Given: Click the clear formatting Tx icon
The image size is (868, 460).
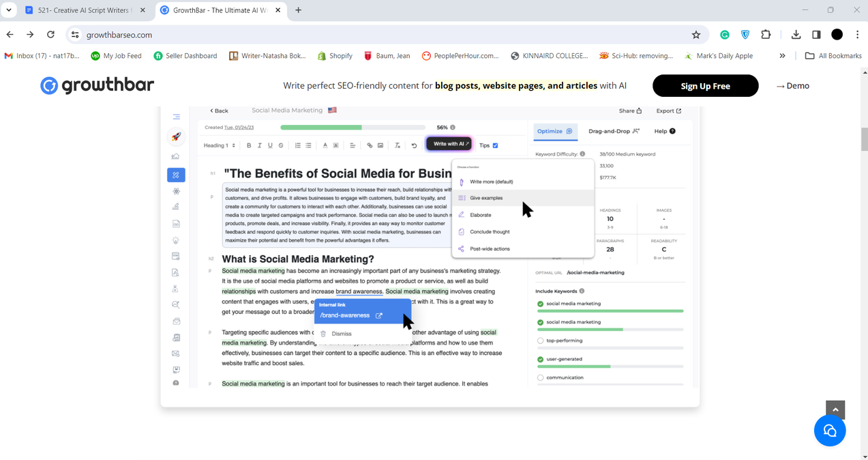Looking at the screenshot, I should 398,145.
